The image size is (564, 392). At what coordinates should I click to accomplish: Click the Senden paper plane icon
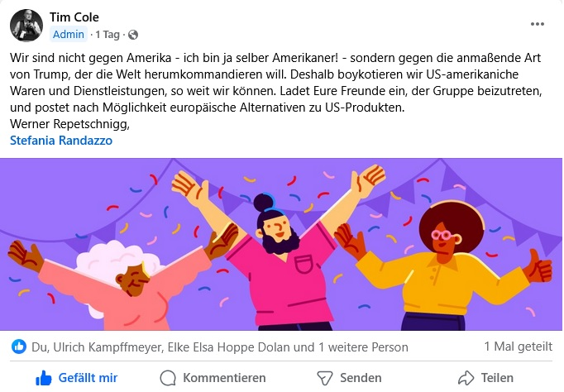(x=324, y=378)
